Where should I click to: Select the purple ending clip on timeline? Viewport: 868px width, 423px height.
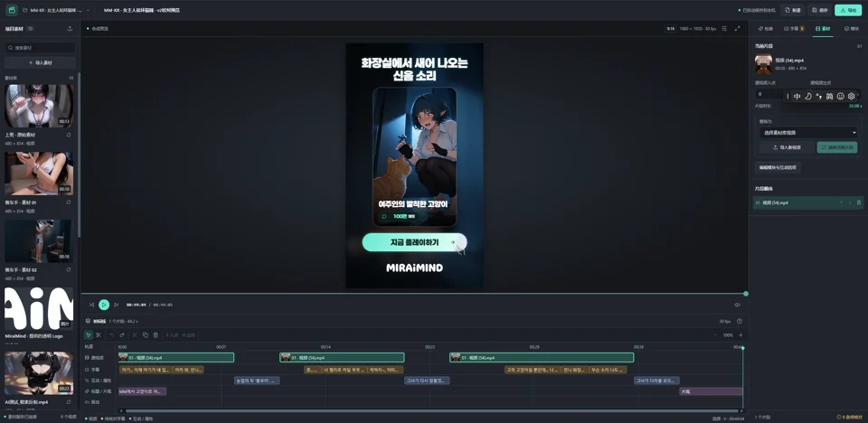[x=711, y=391]
